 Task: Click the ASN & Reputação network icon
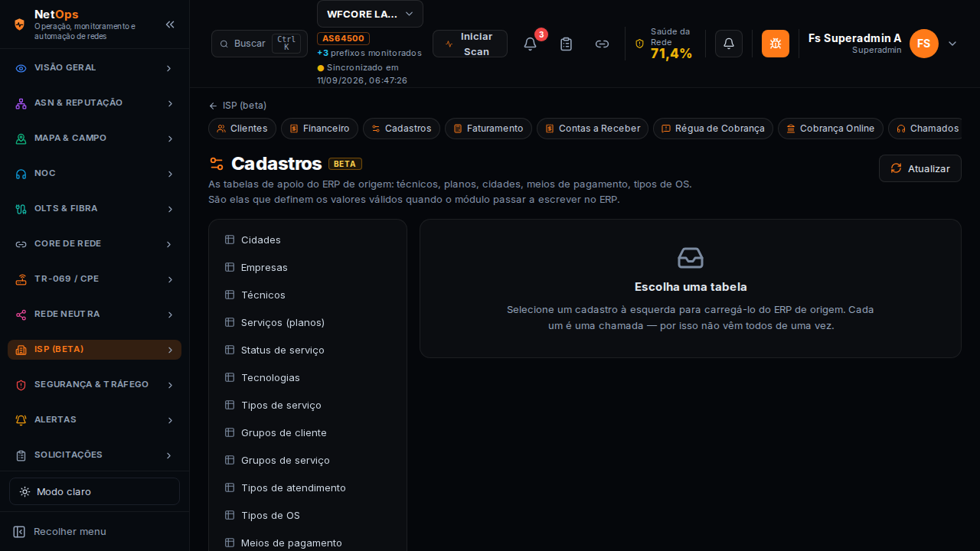[21, 103]
